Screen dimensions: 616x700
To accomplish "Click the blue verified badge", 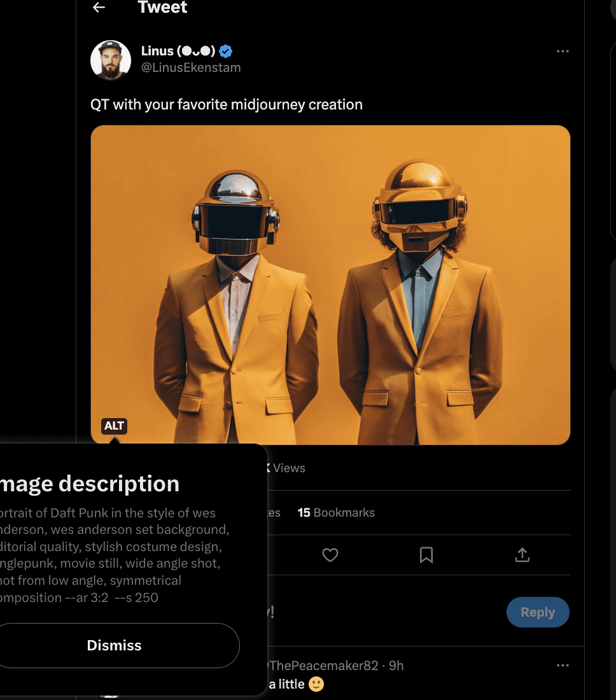I will 226,51.
